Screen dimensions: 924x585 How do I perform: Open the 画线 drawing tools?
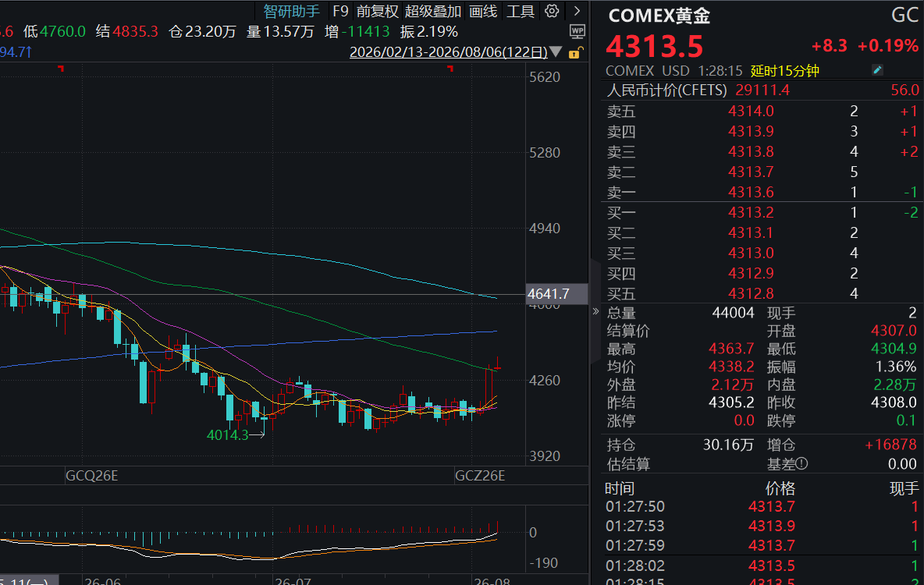pyautogui.click(x=482, y=11)
